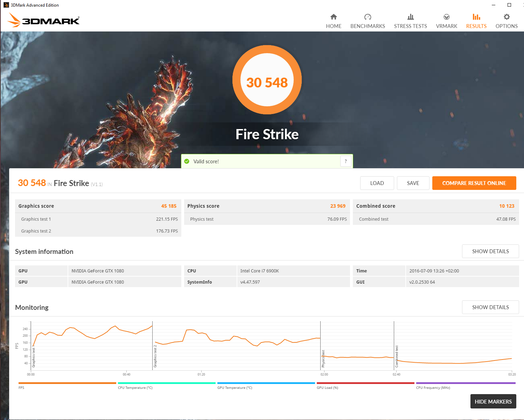Open the HOME tab
The image size is (524, 420).
coord(334,26)
